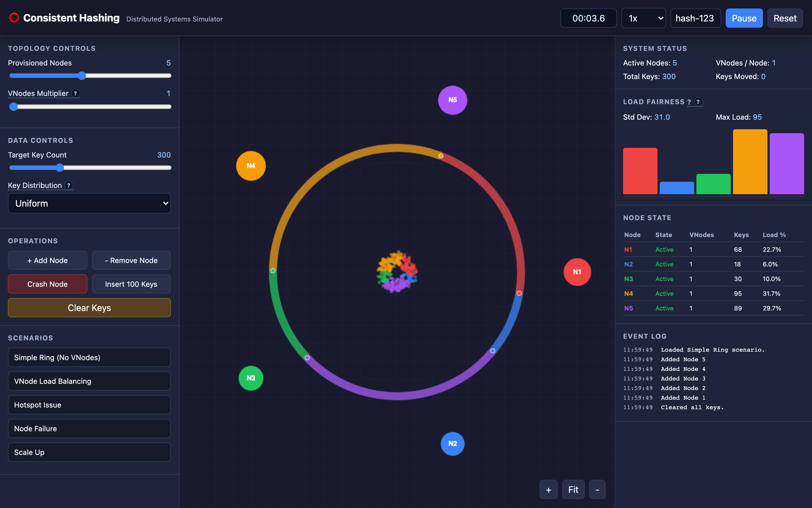The width and height of the screenshot is (812, 508).
Task: Click the orange vnode marker on ring
Action: pos(441,156)
